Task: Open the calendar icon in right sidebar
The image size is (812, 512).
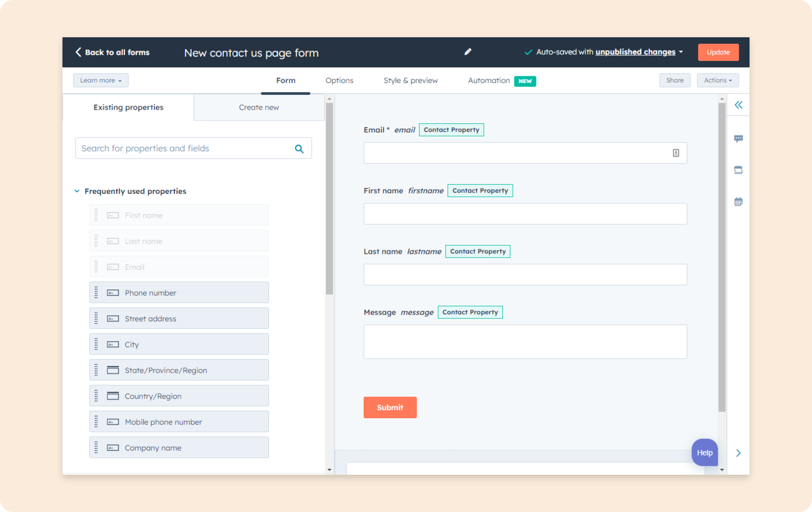Action: coord(738,202)
